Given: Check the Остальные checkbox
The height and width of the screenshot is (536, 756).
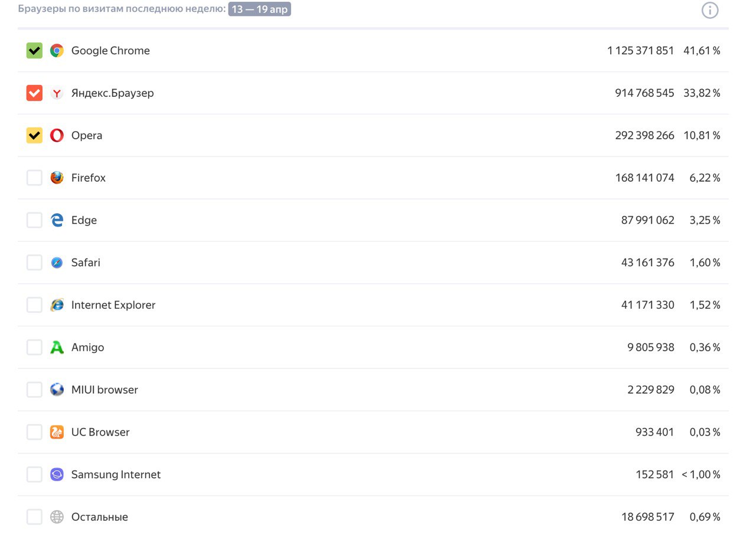Looking at the screenshot, I should click(x=34, y=517).
